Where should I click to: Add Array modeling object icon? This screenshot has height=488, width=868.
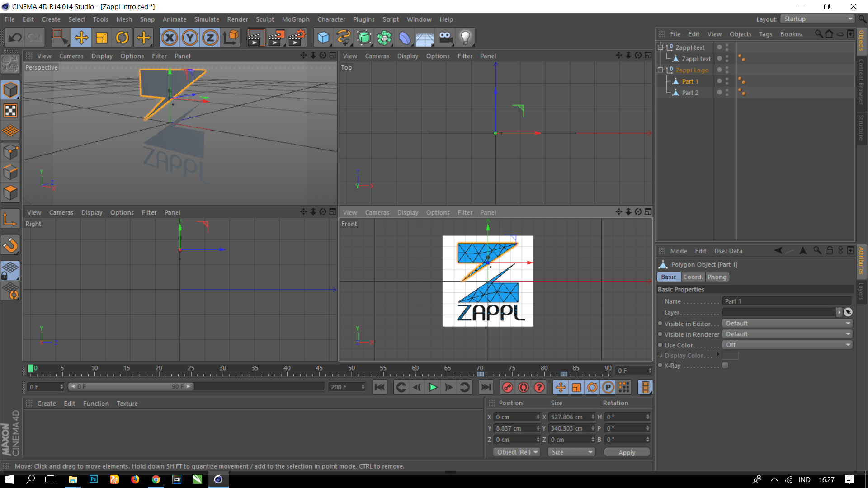click(384, 38)
